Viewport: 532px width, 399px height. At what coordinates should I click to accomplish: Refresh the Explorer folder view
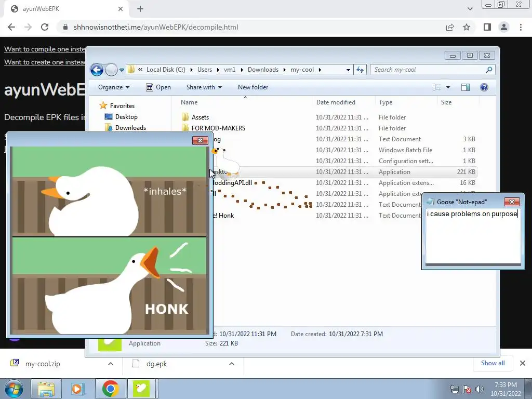tap(360, 70)
